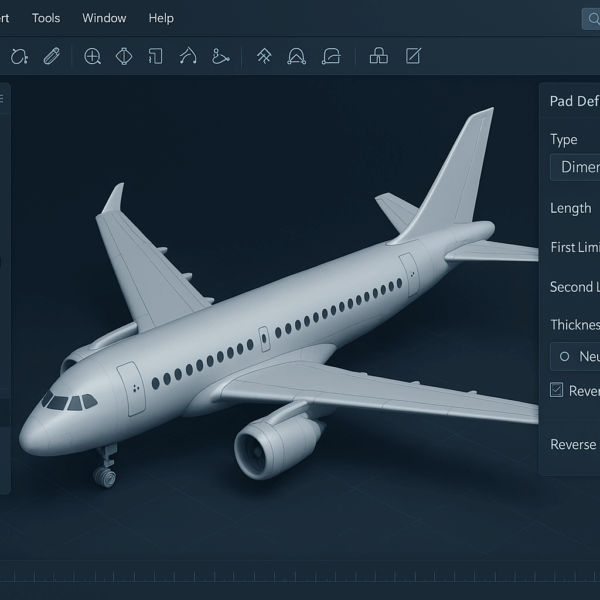Screen dimensions: 600x600
Task: Select the paperclip attach icon in toolbar
Action: pos(51,57)
